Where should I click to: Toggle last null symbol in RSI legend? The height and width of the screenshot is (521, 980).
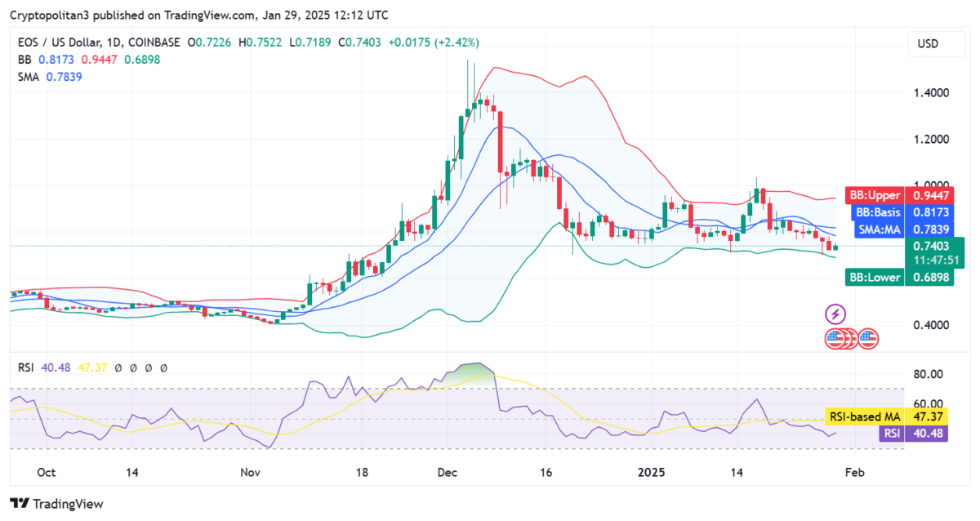163,367
